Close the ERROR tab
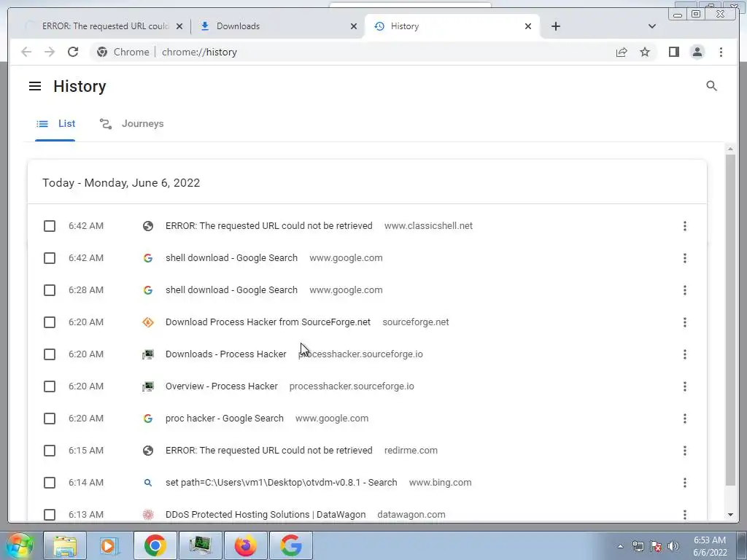Image resolution: width=747 pixels, height=560 pixels. coord(179,26)
